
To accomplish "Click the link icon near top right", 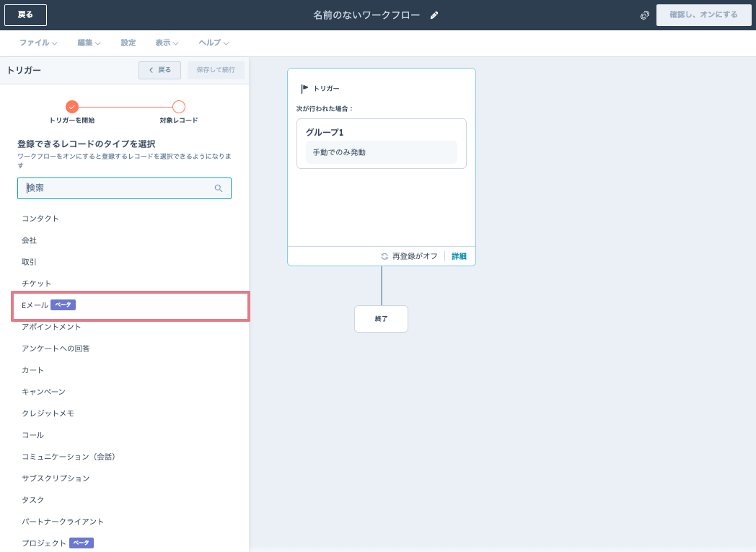I will [x=645, y=15].
